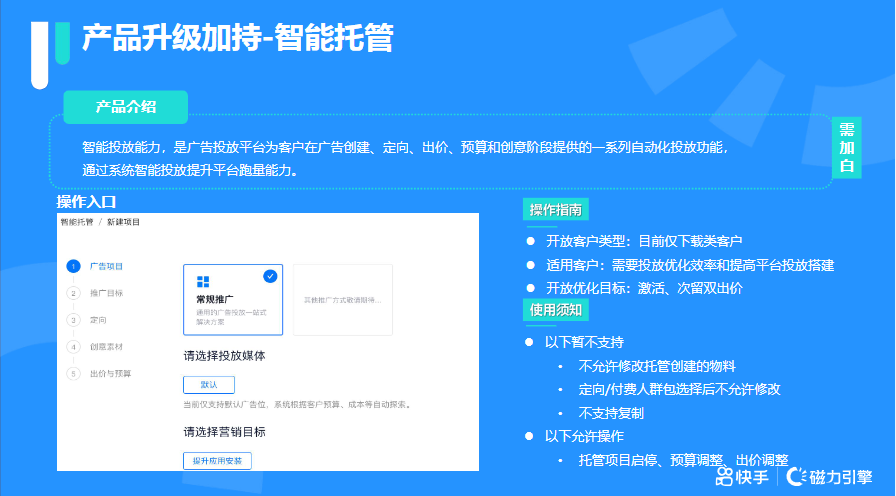Viewport: 896px width, 496px height.
Task: Click the 快手 logo icon
Action: 723,475
